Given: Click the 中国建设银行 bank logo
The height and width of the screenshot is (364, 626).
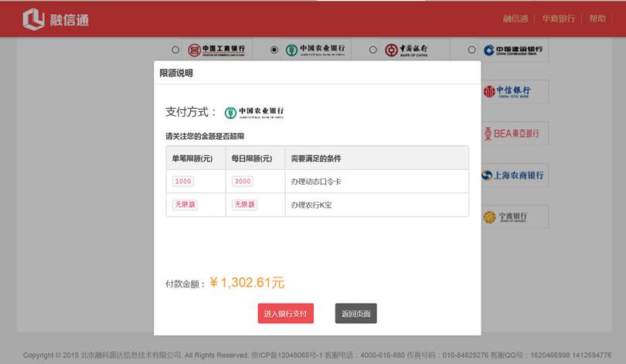Looking at the screenshot, I should [513, 50].
